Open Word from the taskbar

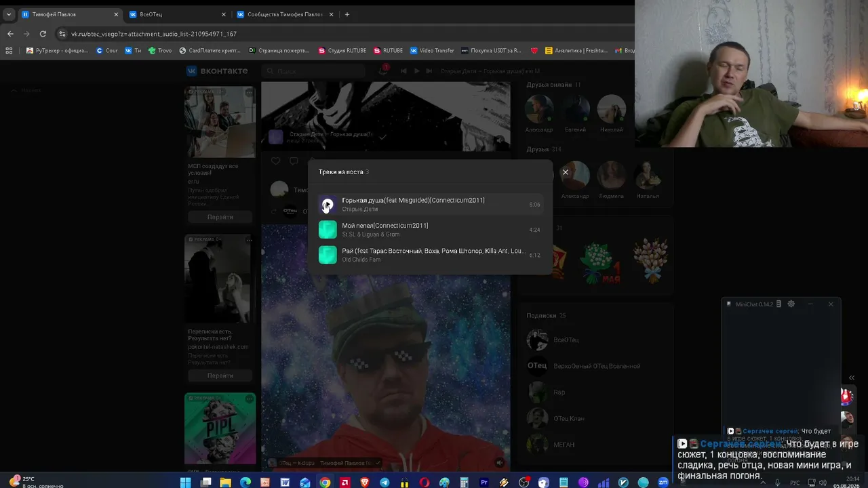[x=285, y=483]
